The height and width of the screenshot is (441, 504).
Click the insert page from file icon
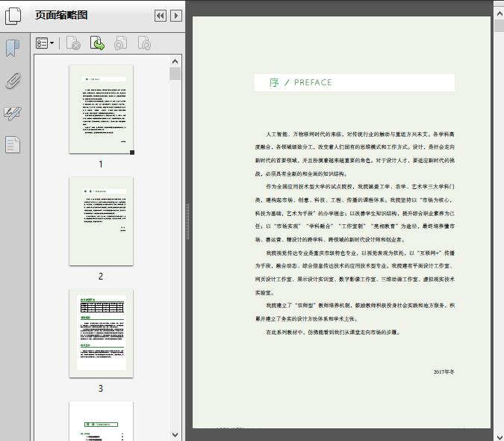(x=97, y=43)
